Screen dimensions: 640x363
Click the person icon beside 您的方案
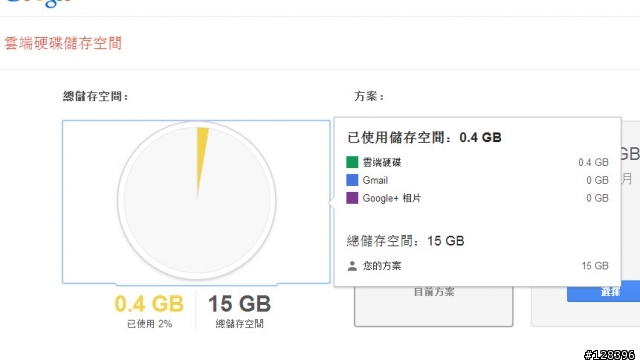point(352,266)
